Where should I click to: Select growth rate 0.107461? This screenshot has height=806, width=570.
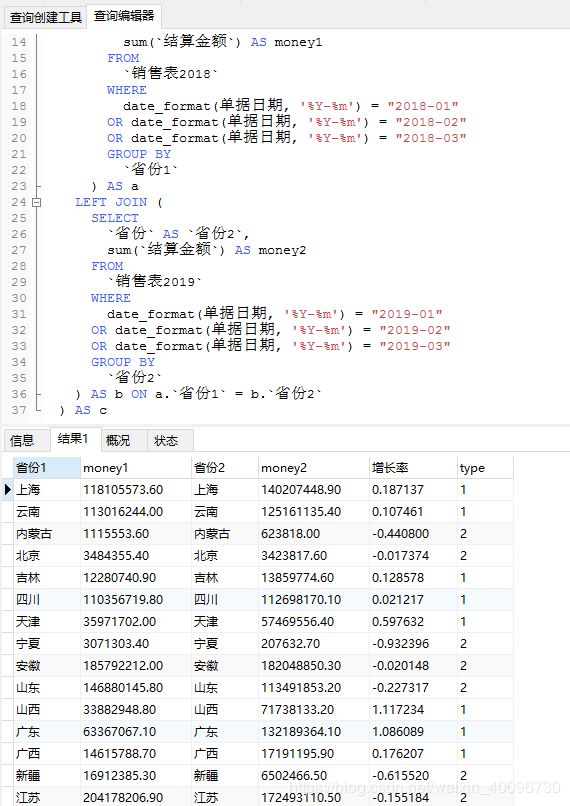(x=413, y=511)
